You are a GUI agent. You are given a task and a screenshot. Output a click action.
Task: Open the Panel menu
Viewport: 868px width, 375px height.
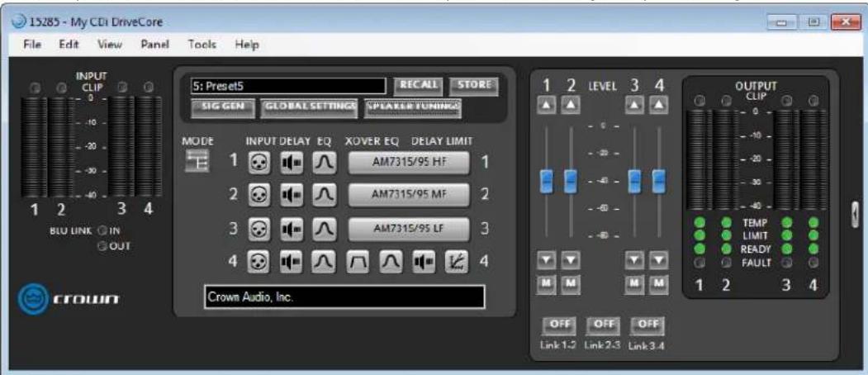click(x=155, y=45)
